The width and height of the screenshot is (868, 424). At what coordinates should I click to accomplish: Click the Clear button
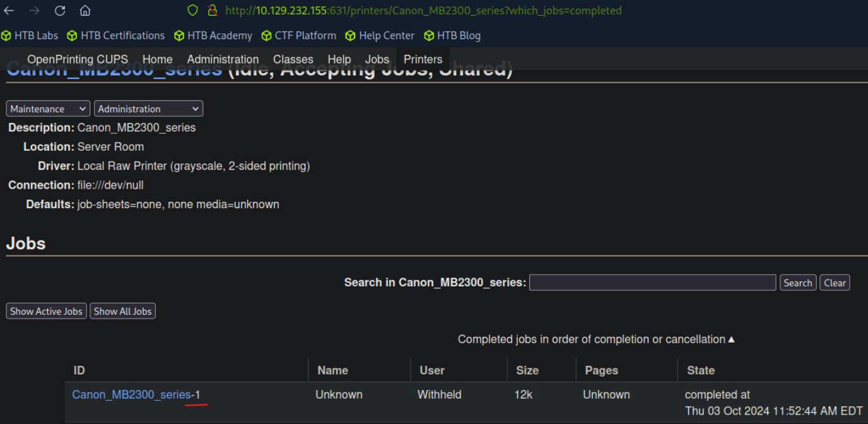pos(835,283)
